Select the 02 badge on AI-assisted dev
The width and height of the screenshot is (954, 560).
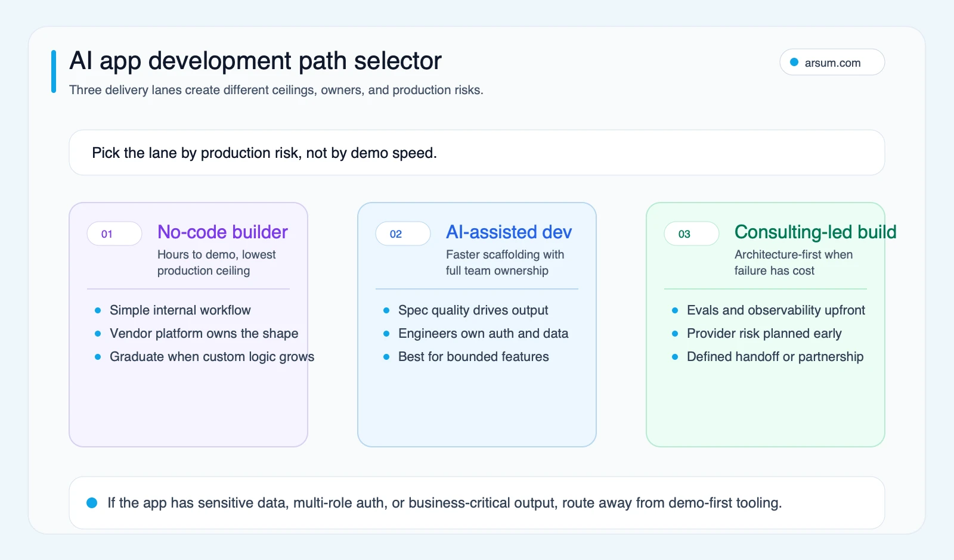pyautogui.click(x=403, y=234)
